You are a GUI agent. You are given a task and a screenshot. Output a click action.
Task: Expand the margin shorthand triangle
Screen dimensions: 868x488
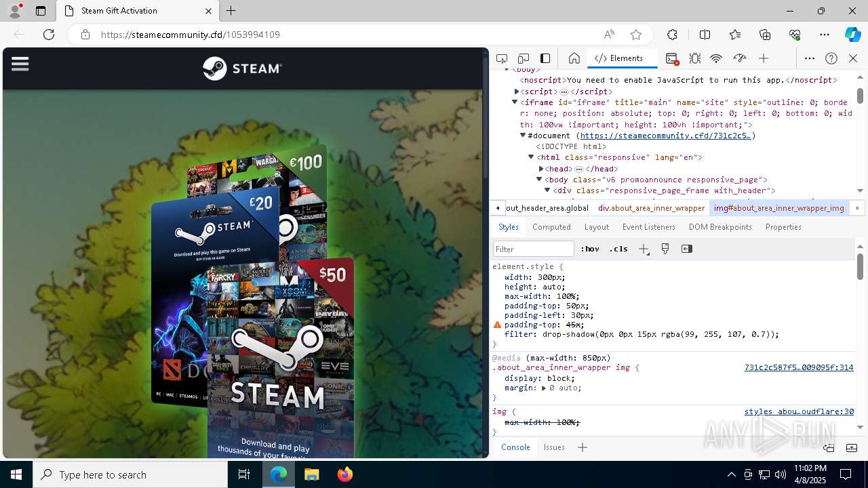pos(544,388)
